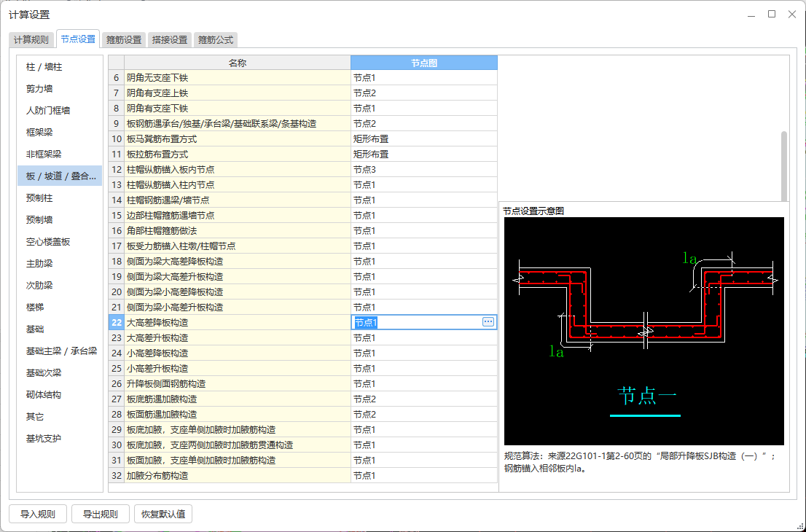Open the 箍筋公式 tab

pos(216,39)
